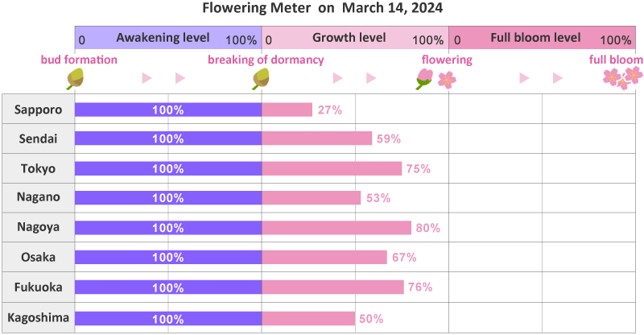This screenshot has height=335, width=644.
Task: Click the first arrow after bud formation
Action: click(147, 78)
